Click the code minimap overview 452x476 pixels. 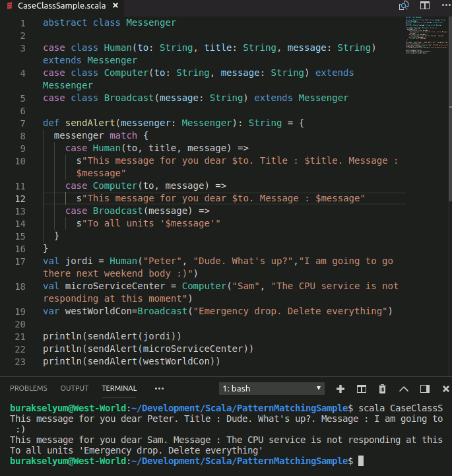click(426, 35)
